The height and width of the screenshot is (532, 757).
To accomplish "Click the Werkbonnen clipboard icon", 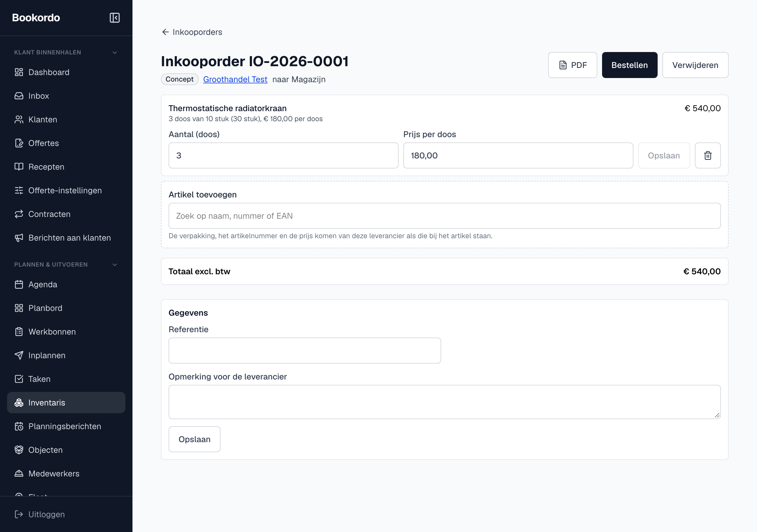I will tap(19, 332).
